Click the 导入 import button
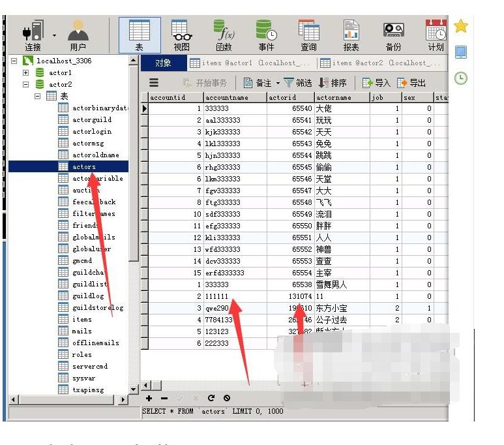The width and height of the screenshot is (504, 445). click(x=376, y=83)
